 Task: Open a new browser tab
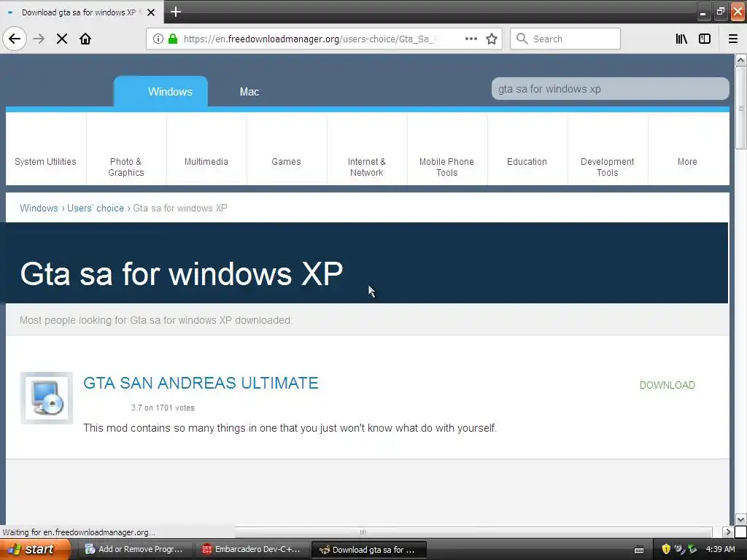tap(175, 12)
